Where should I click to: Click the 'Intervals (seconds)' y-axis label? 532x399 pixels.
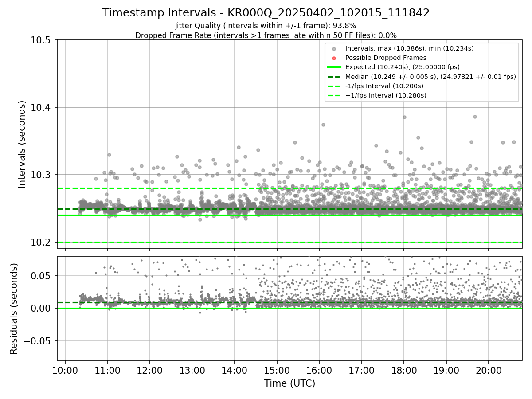[22, 144]
